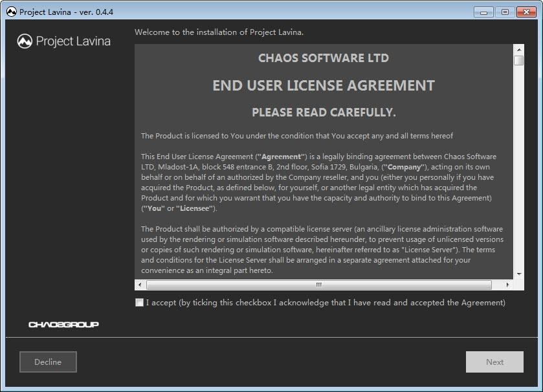Click the Welcome to the installation text
This screenshot has height=392, width=543.
pos(219,32)
